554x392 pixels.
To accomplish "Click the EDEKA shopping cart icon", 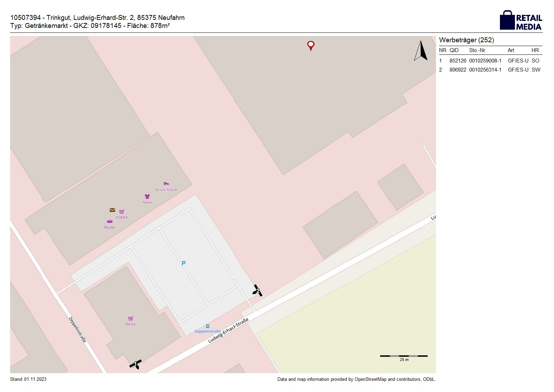I will pyautogui.click(x=121, y=212).
